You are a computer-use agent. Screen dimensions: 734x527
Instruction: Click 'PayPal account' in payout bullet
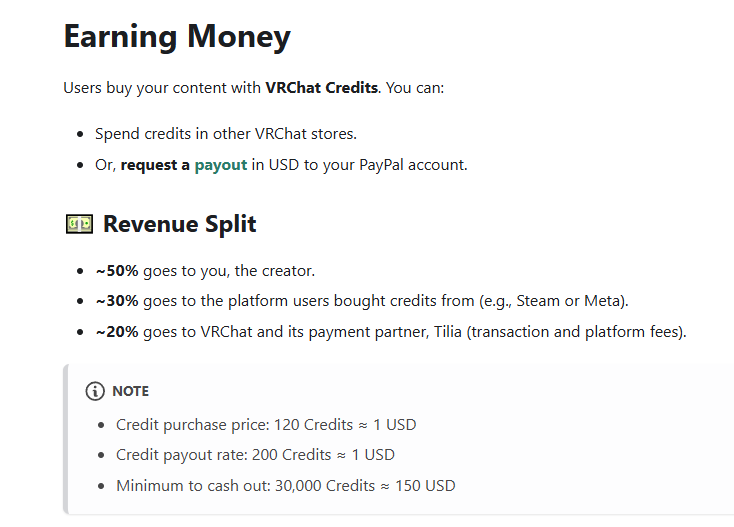coord(413,165)
